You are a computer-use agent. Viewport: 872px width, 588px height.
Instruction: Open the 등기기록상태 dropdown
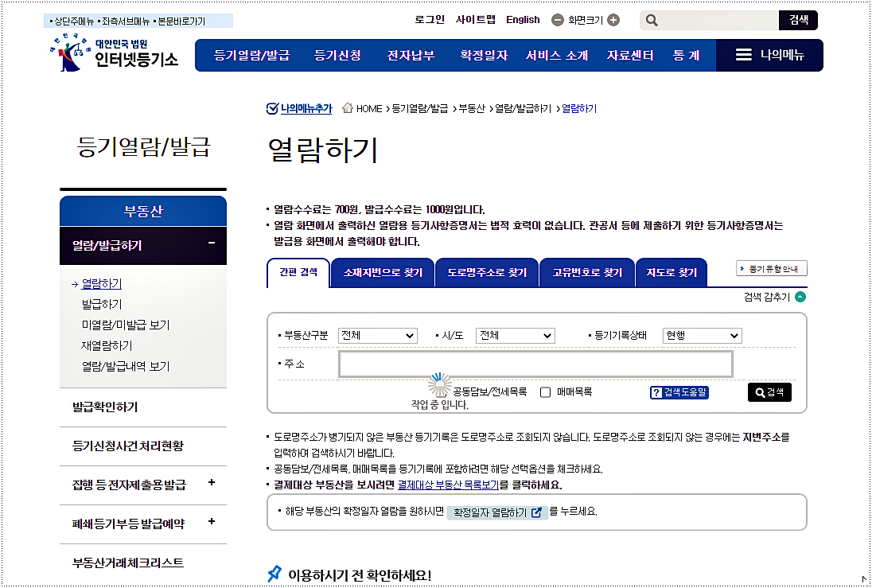tap(702, 336)
